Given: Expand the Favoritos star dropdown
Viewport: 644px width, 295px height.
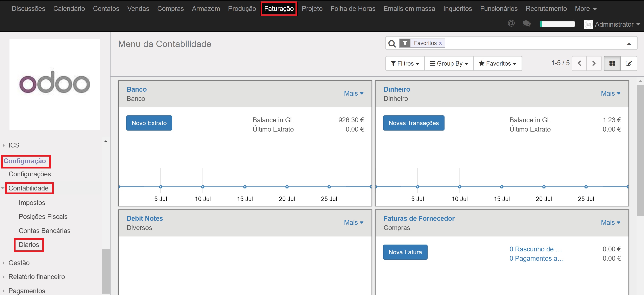Looking at the screenshot, I should pos(498,64).
